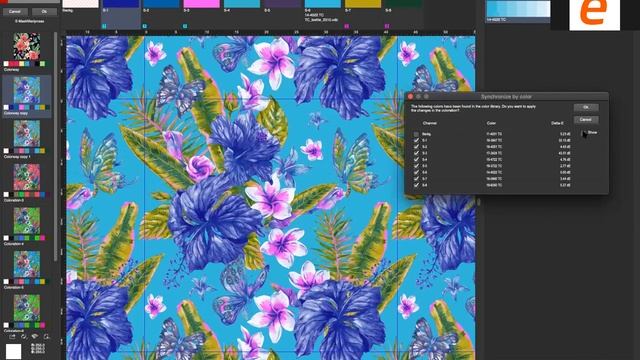Select the Coloration-6 thumbnail

click(27, 308)
